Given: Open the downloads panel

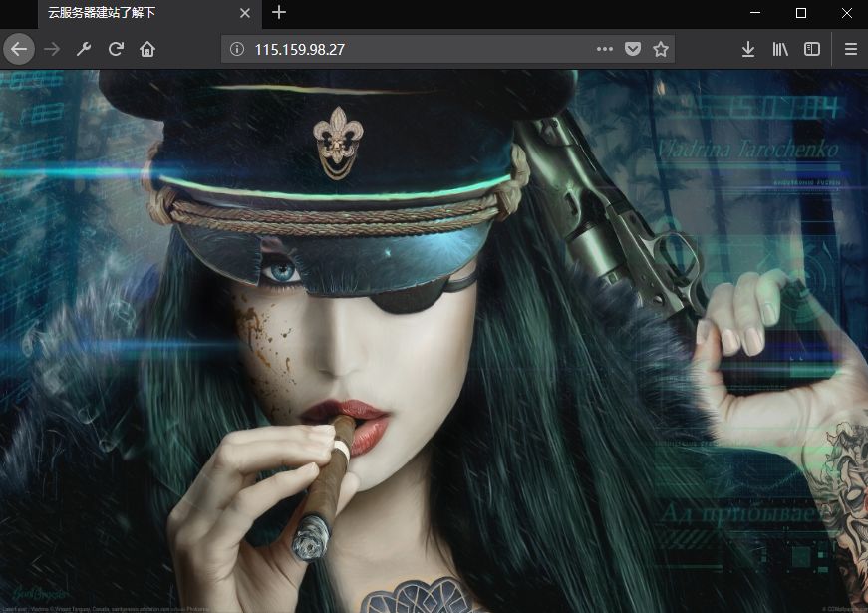Looking at the screenshot, I should pos(747,49).
